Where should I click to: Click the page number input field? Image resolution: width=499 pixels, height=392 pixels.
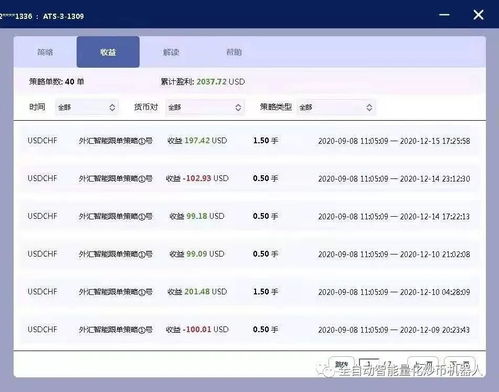369,365
